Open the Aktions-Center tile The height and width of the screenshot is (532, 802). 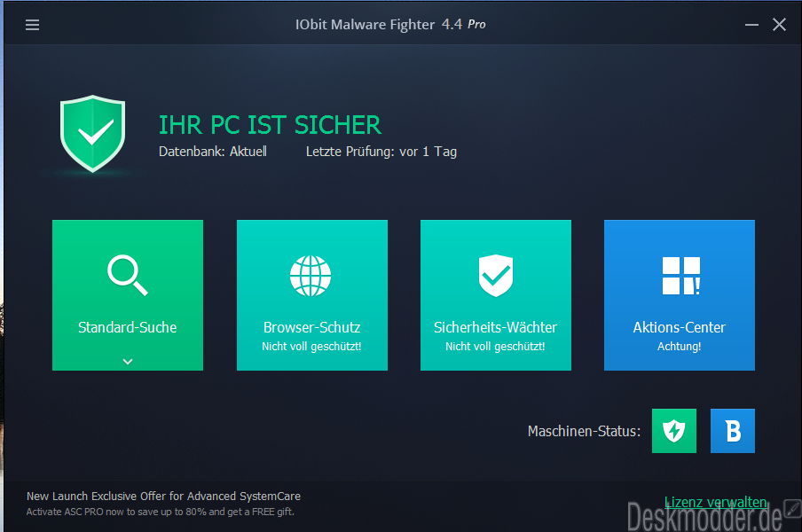[x=680, y=295]
